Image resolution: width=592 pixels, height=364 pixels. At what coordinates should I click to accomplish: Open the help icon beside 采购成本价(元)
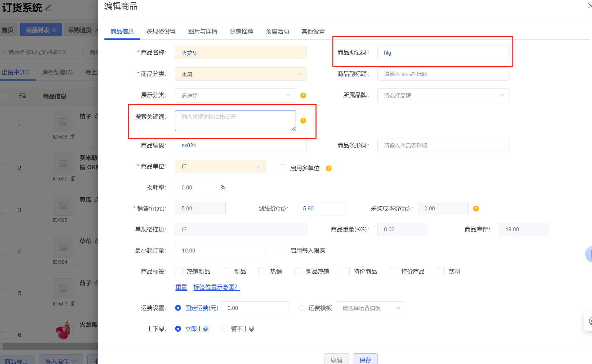click(476, 208)
